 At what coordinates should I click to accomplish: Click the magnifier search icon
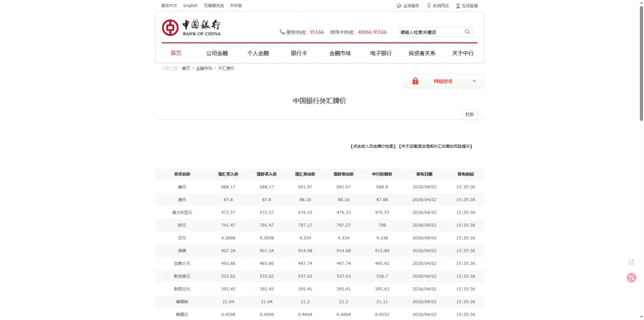click(x=467, y=32)
